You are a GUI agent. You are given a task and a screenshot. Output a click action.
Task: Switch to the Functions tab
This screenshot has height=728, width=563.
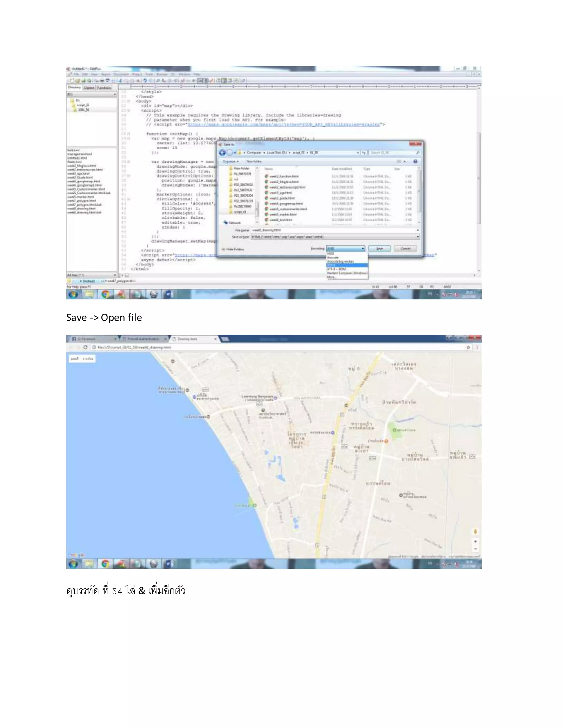(104, 88)
